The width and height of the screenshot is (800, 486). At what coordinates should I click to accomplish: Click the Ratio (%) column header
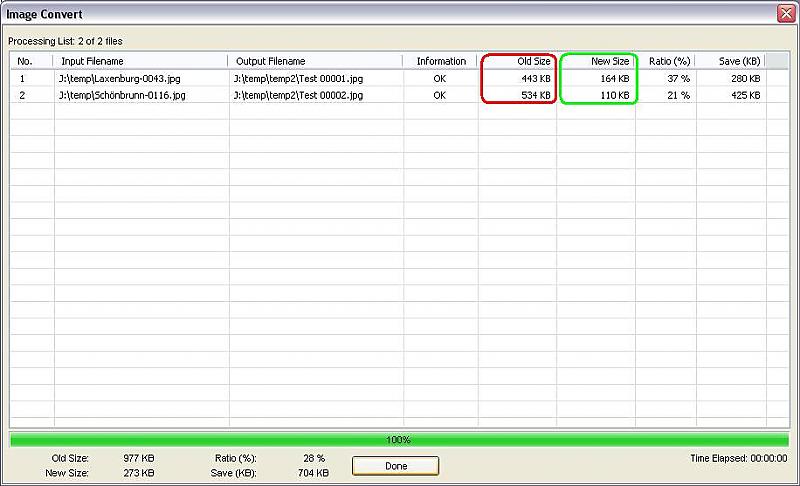[667, 61]
